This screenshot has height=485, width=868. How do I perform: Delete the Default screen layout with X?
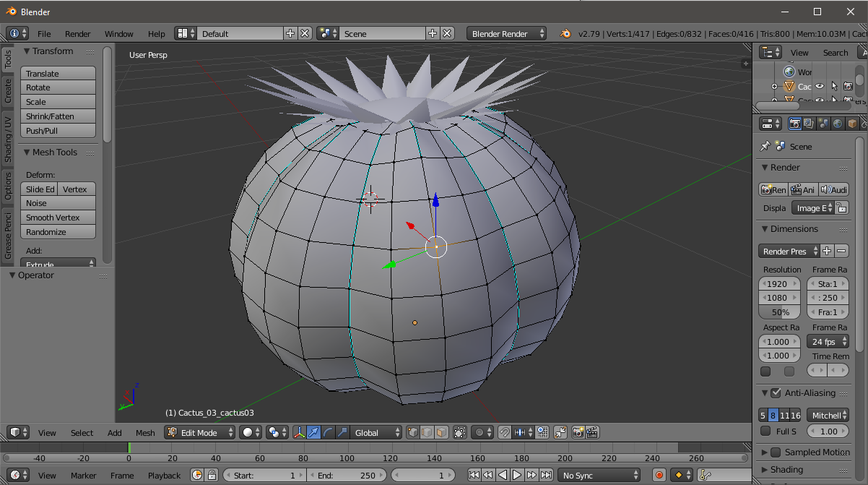pyautogui.click(x=305, y=33)
